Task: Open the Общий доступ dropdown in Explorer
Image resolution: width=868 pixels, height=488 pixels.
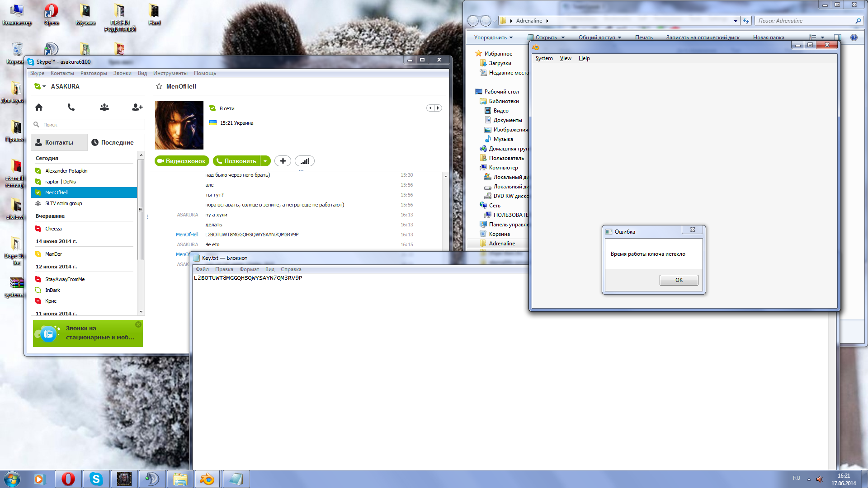Action: click(x=600, y=38)
